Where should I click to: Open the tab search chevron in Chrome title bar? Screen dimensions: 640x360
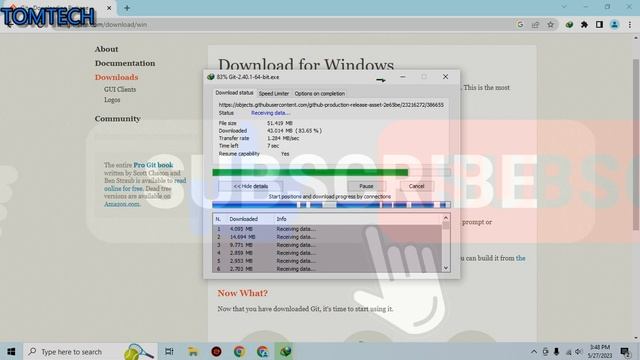(564, 7)
